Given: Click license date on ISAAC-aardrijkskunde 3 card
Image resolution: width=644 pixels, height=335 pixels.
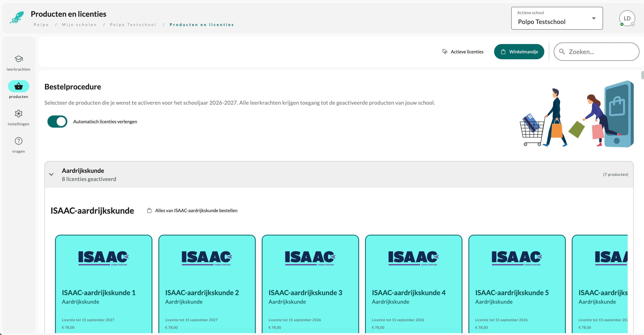Looking at the screenshot, I should point(295,320).
